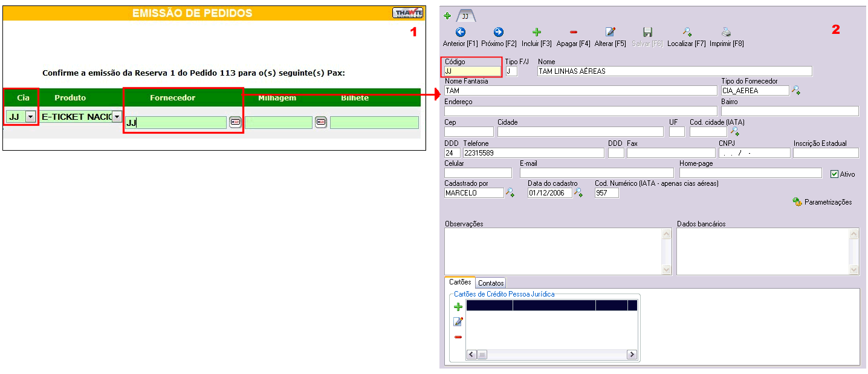This screenshot has width=868, height=374.
Task: Click the Fax number field
Action: point(671,153)
